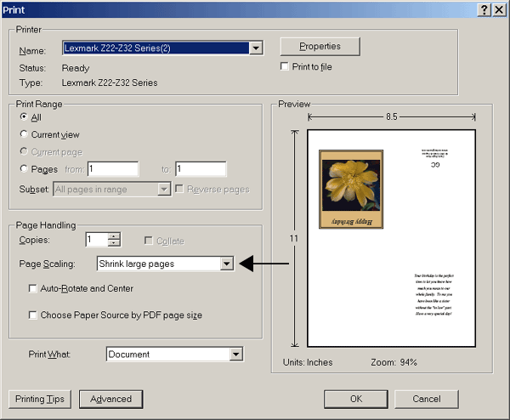Click the Help question mark title bar icon
The image size is (510, 420).
[484, 9]
